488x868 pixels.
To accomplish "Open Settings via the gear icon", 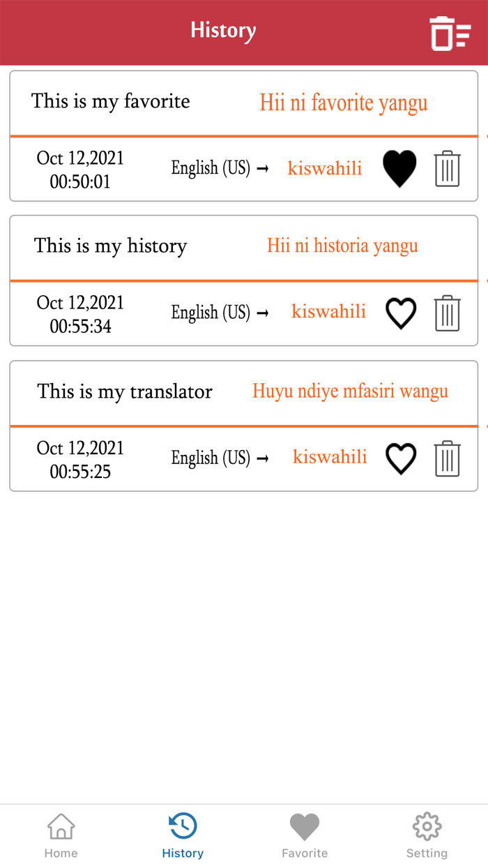I will (x=427, y=825).
